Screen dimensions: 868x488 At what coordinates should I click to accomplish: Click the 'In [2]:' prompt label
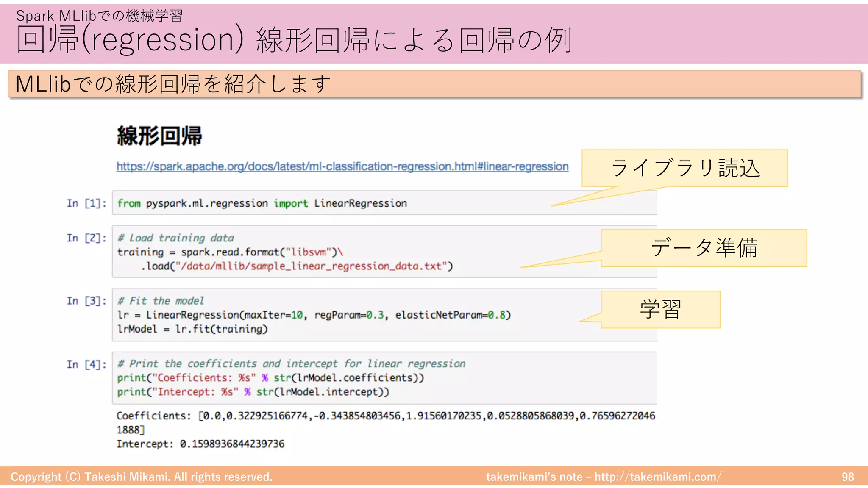pyautogui.click(x=86, y=238)
